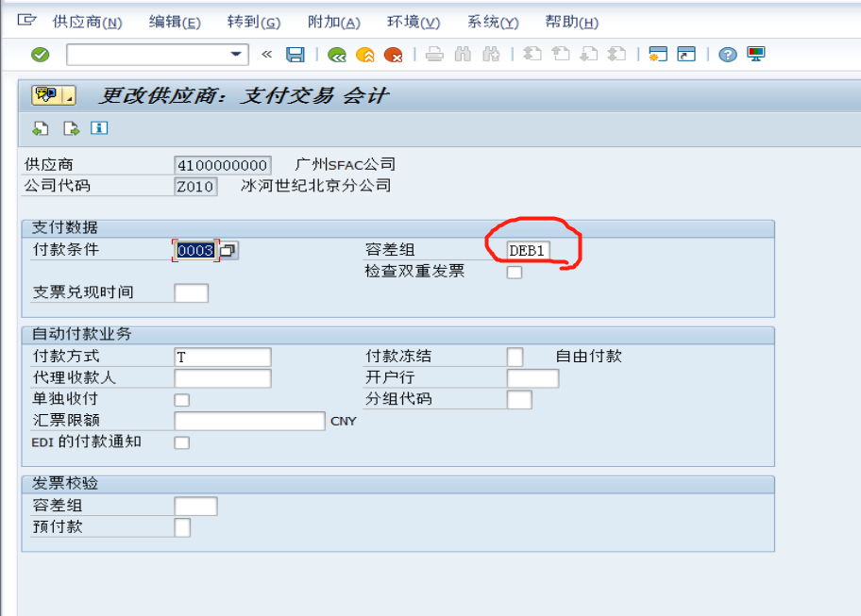Screen dimensions: 861x616
Task: Click the green Back arrow icon
Action: pyautogui.click(x=336, y=55)
